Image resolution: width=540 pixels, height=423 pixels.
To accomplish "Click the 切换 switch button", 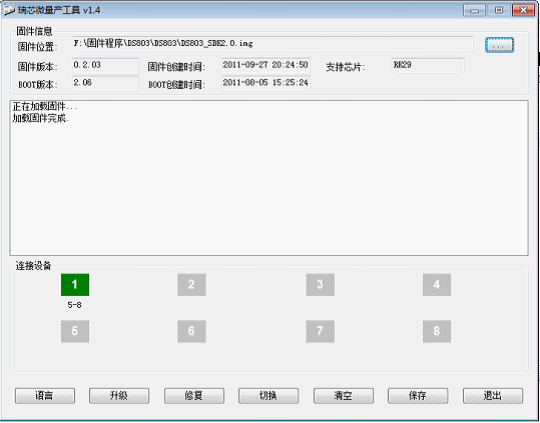I will point(268,396).
